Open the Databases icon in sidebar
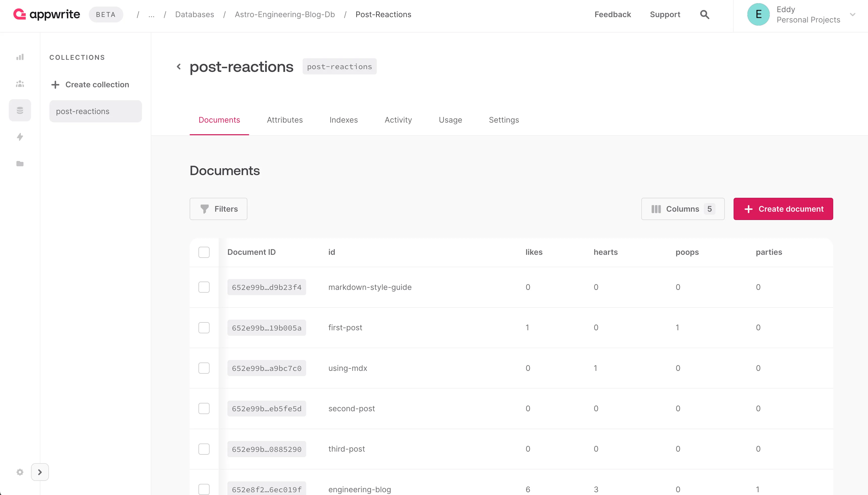This screenshot has width=868, height=495. click(20, 110)
